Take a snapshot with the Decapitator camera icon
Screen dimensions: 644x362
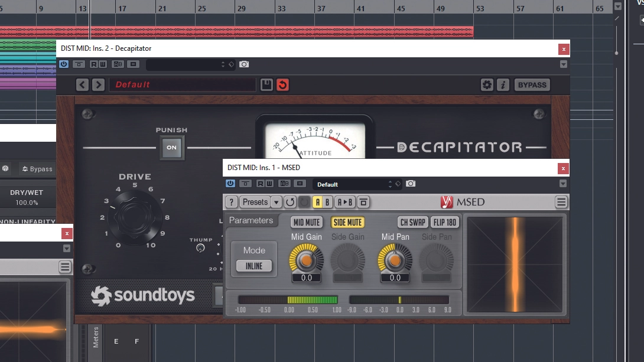[244, 64]
